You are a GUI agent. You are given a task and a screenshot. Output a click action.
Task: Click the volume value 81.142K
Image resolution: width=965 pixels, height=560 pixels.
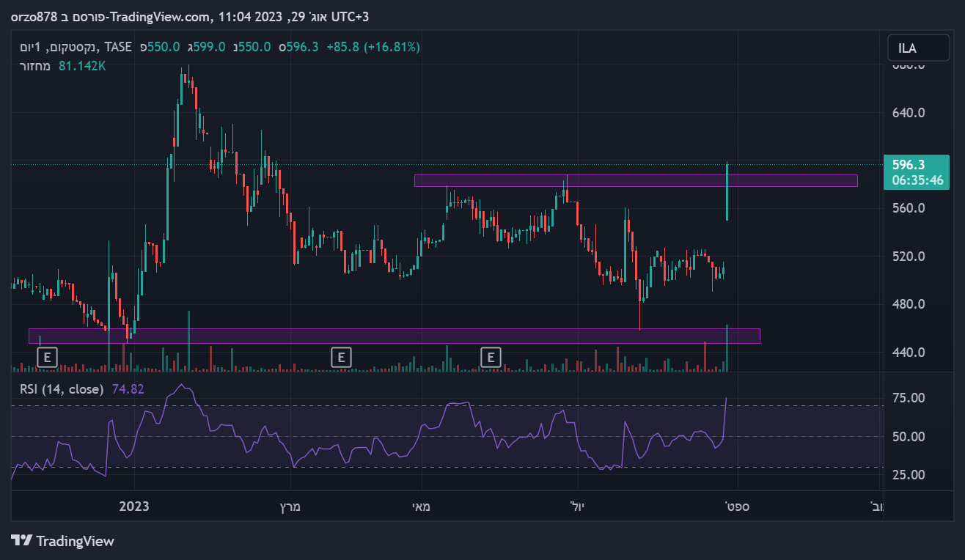(x=82, y=66)
